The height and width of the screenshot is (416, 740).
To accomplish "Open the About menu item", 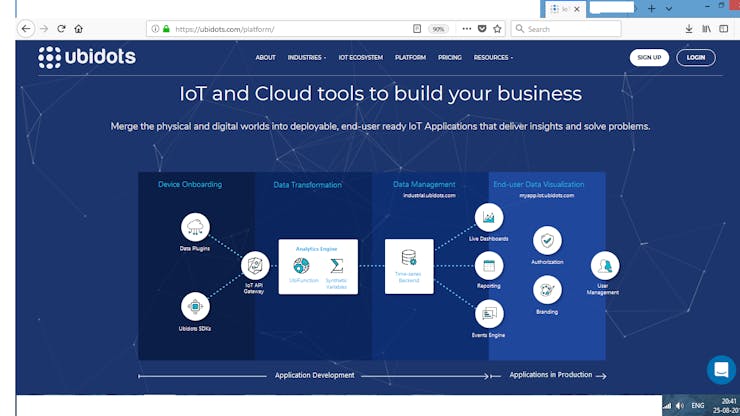I will (x=265, y=58).
